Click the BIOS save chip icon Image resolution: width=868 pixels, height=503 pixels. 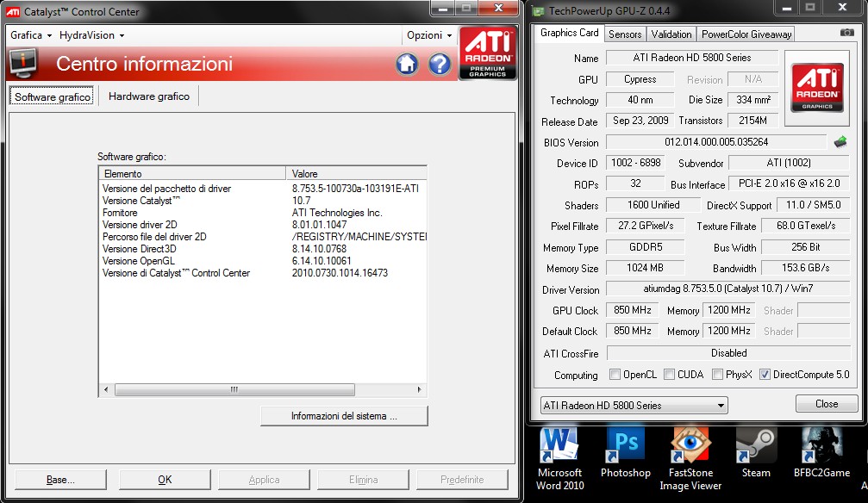click(x=840, y=142)
